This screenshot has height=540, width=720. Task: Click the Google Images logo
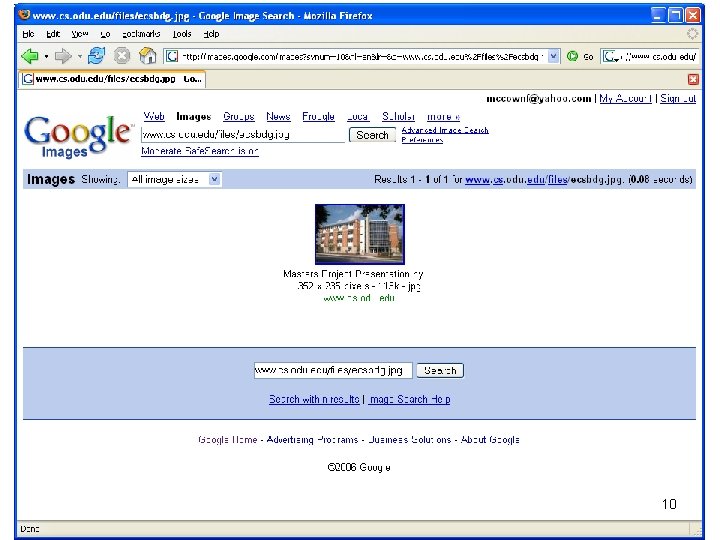click(78, 135)
